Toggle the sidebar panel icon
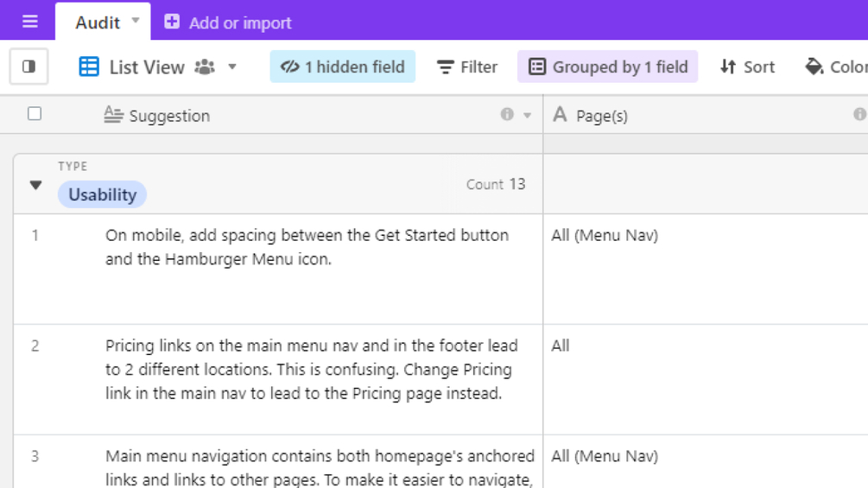 [29, 67]
